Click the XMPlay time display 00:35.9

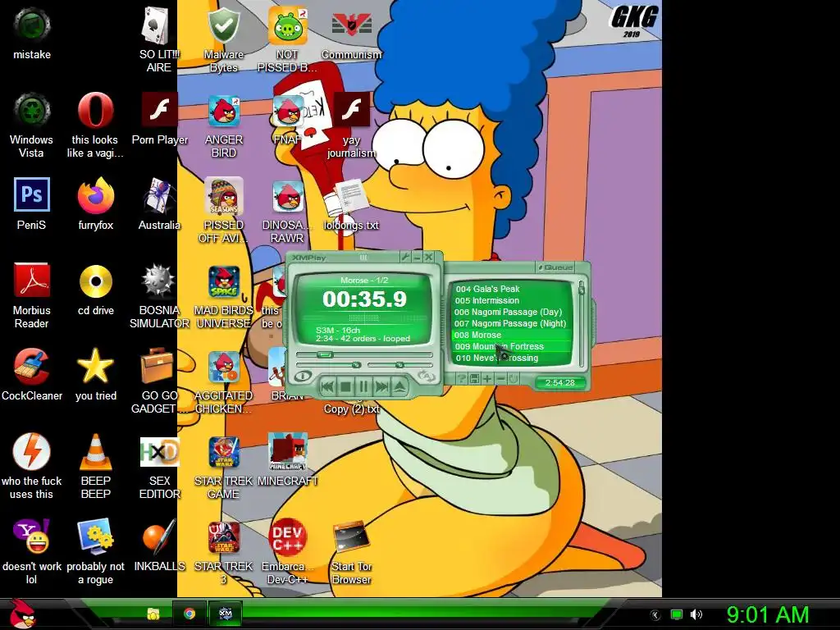click(364, 299)
